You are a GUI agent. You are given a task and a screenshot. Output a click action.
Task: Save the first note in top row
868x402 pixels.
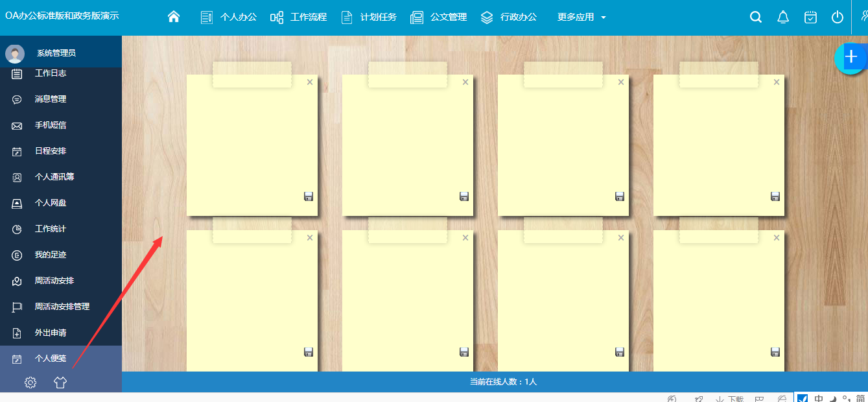(309, 196)
